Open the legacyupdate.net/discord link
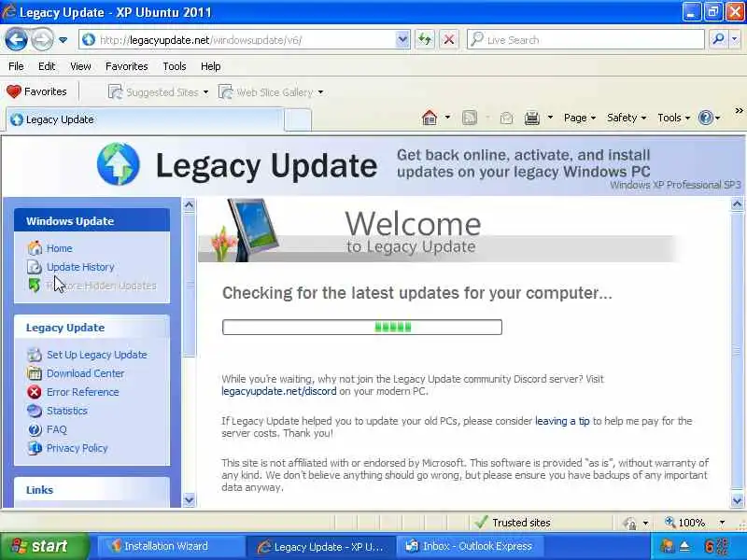The height and width of the screenshot is (560, 747). click(x=278, y=391)
